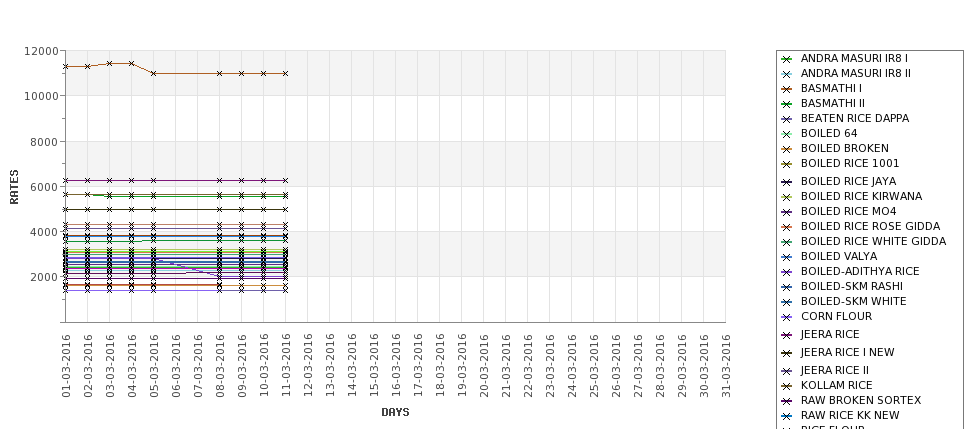975x429 pixels.
Task: Click the 25-03-2016 date axis label
Action: pyautogui.click(x=594, y=366)
